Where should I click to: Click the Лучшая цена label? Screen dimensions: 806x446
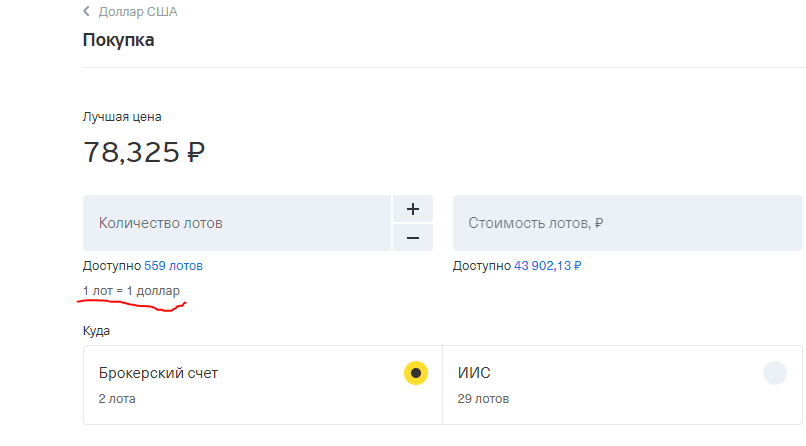pos(122,117)
